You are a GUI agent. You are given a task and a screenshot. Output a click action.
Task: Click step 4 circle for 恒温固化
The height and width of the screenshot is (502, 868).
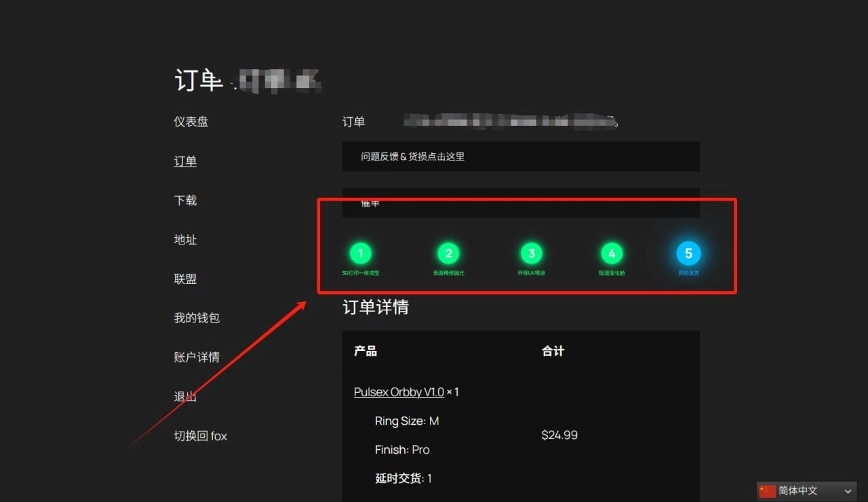pyautogui.click(x=612, y=253)
